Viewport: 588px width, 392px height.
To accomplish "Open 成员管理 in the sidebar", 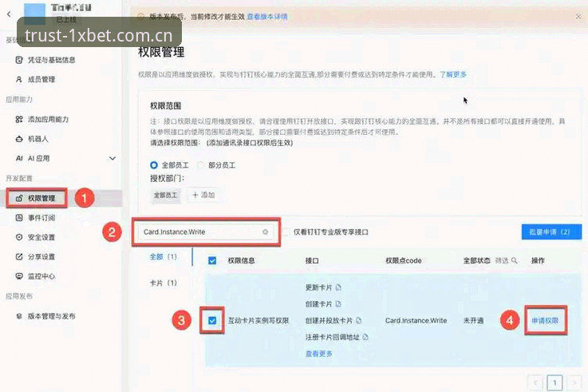I will [x=41, y=80].
